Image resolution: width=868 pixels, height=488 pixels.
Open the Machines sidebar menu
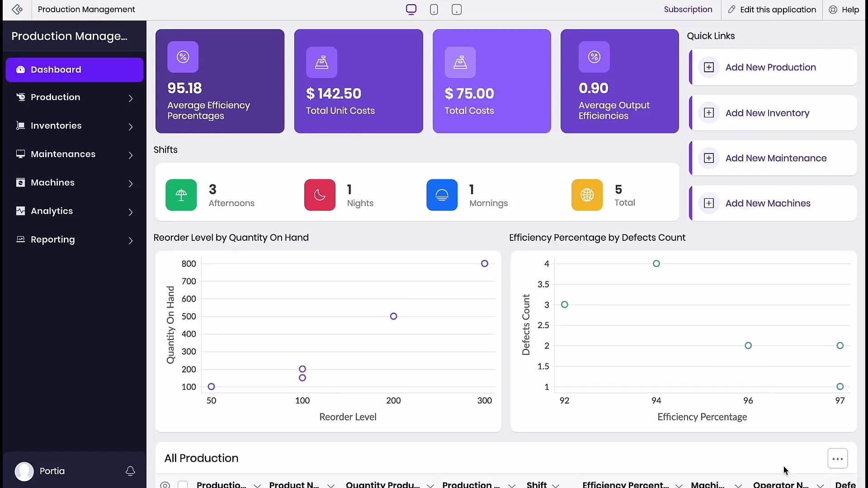pos(75,183)
